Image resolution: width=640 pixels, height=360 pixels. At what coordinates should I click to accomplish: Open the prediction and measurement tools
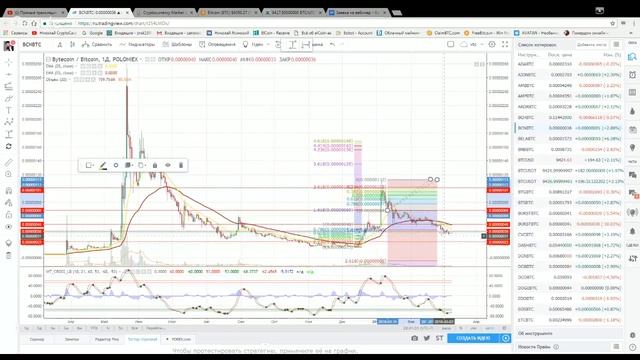[x=9, y=134]
